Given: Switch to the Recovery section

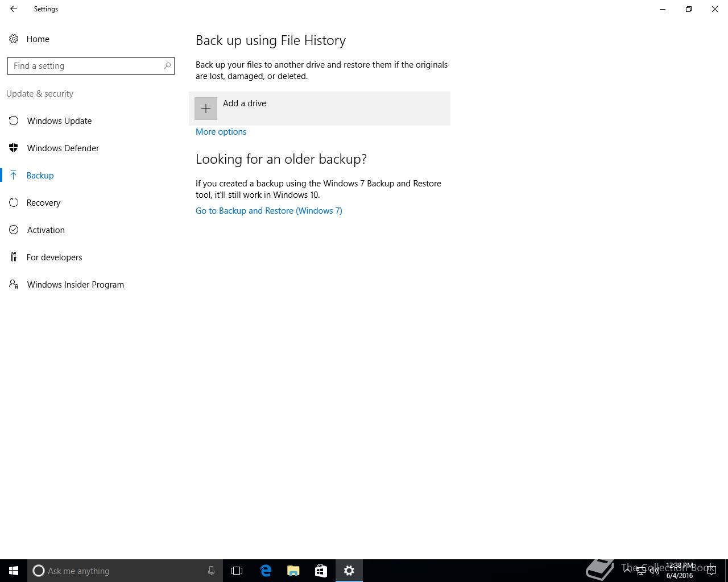Looking at the screenshot, I should point(43,202).
